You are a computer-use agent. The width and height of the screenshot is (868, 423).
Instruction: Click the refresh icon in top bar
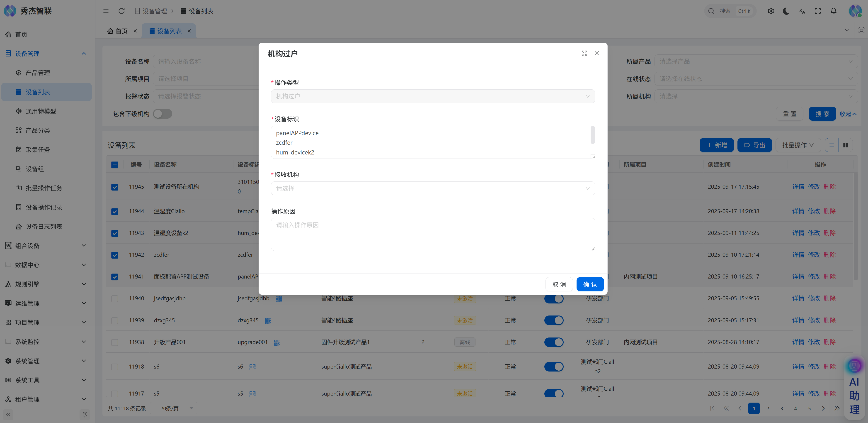pyautogui.click(x=122, y=11)
